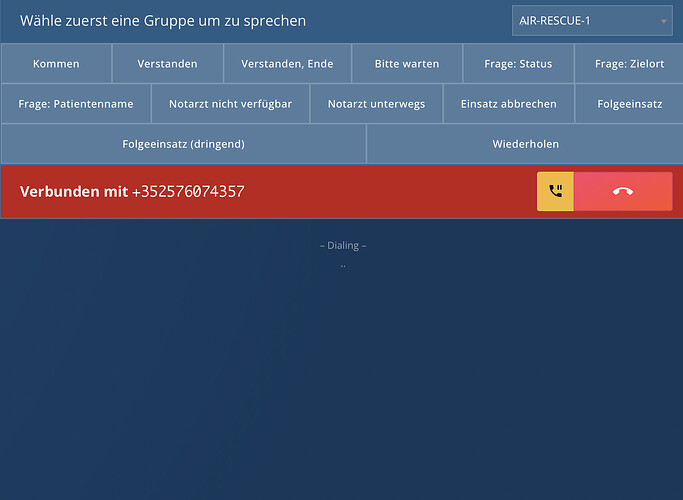683x500 pixels.
Task: Send the 'Kommen' quick message
Action: tap(56, 64)
